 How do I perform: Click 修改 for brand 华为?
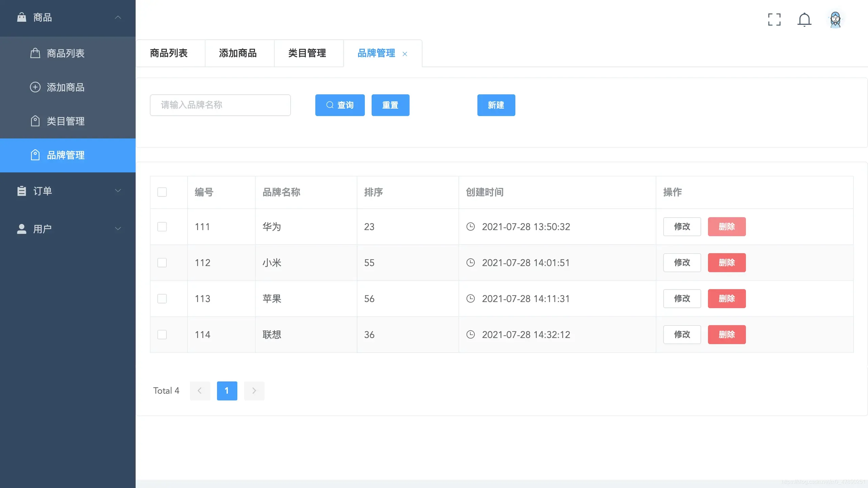click(x=682, y=227)
